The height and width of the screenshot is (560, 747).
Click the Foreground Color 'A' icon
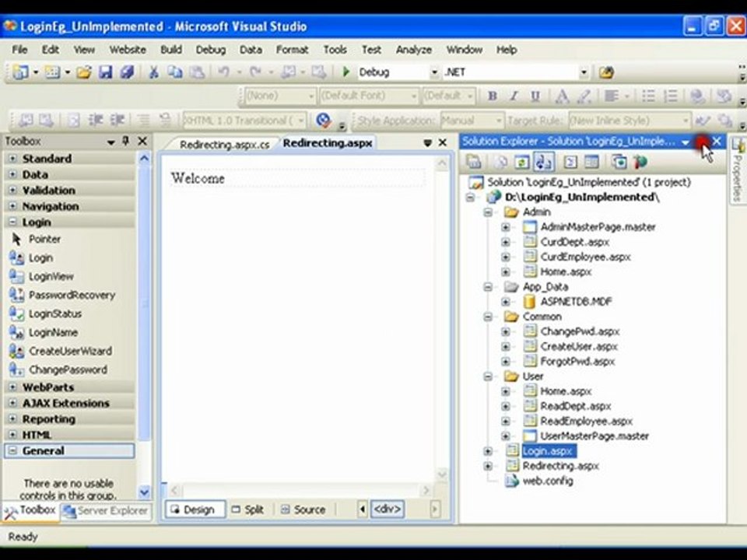562,96
